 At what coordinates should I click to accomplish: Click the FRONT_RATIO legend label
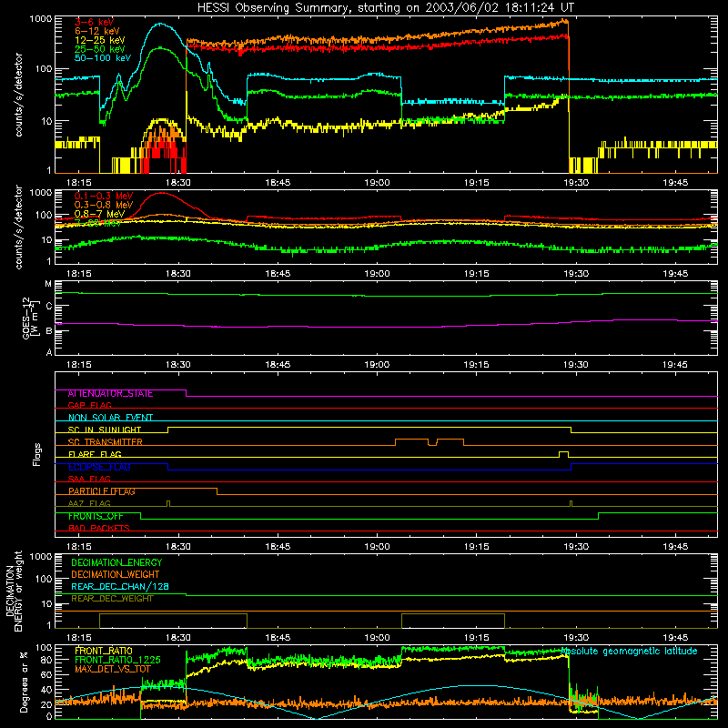coord(104,651)
